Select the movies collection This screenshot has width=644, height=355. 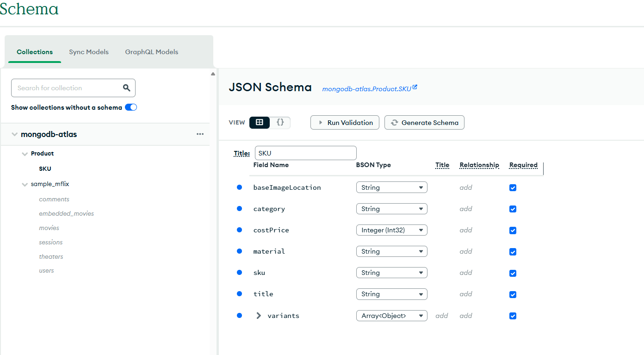pos(49,228)
